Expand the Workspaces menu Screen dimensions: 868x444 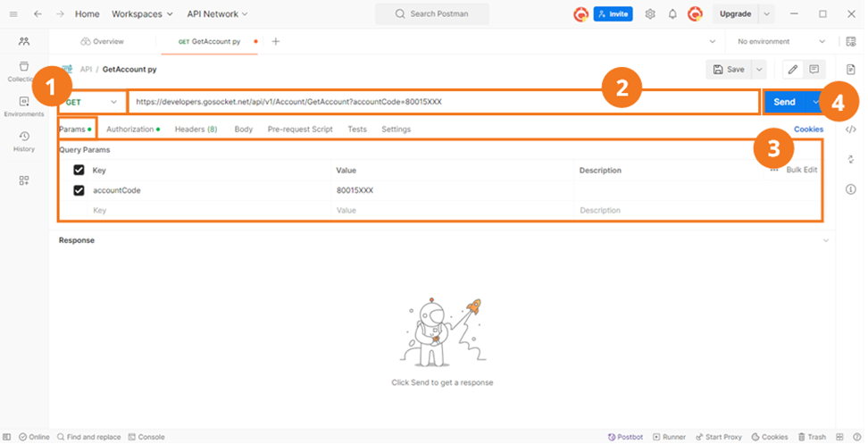(x=142, y=13)
